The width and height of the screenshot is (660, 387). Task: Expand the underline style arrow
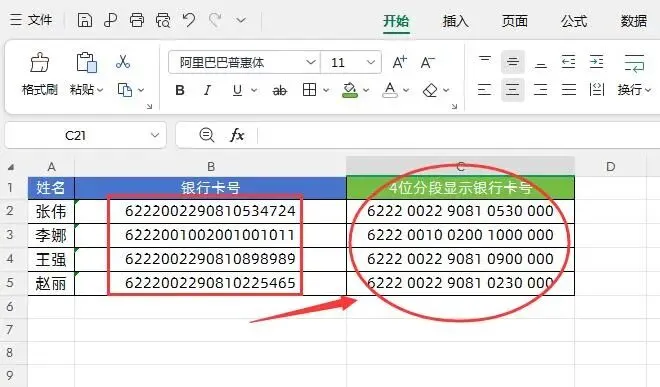254,90
